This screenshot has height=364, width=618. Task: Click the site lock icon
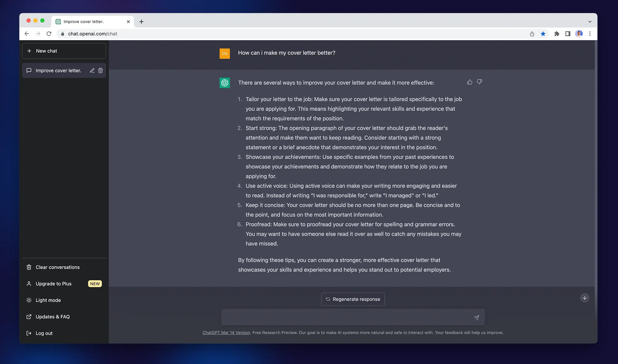tap(63, 34)
